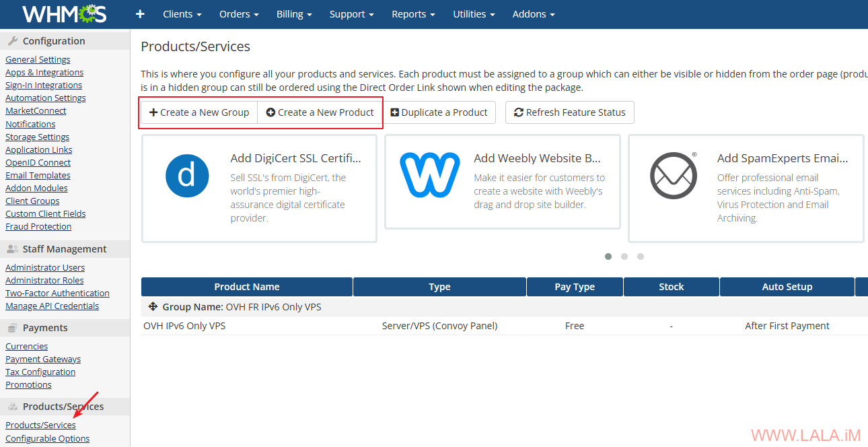
Task: Open the General Settings link
Action: point(38,60)
